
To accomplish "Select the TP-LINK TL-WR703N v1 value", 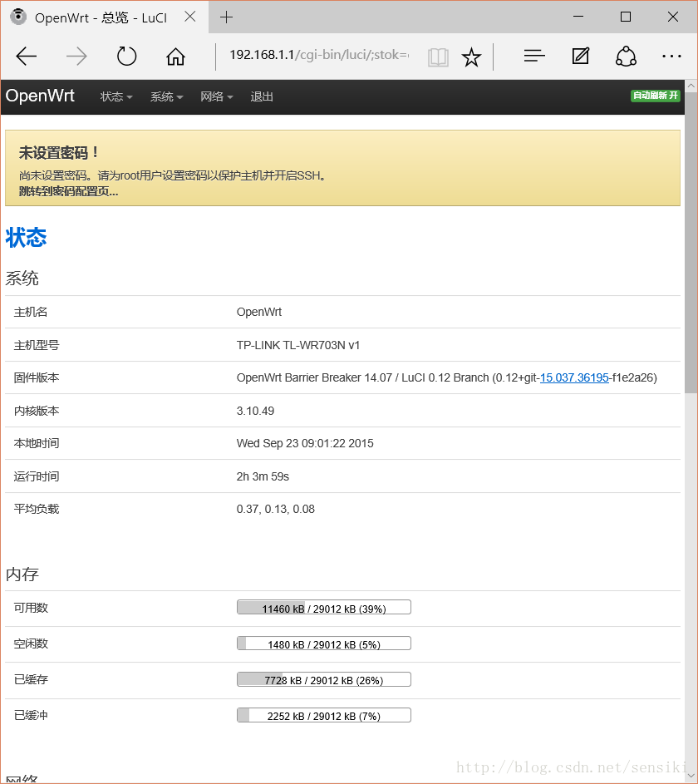I will pyautogui.click(x=298, y=345).
